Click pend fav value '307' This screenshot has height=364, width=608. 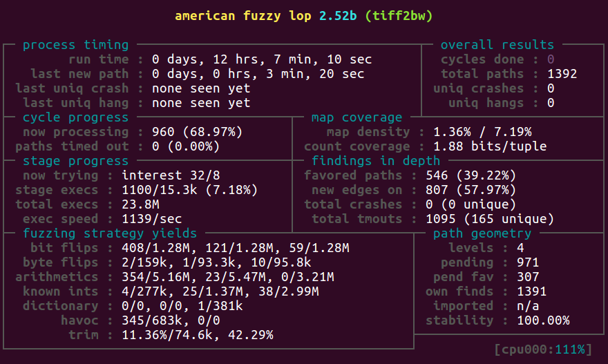pos(528,277)
